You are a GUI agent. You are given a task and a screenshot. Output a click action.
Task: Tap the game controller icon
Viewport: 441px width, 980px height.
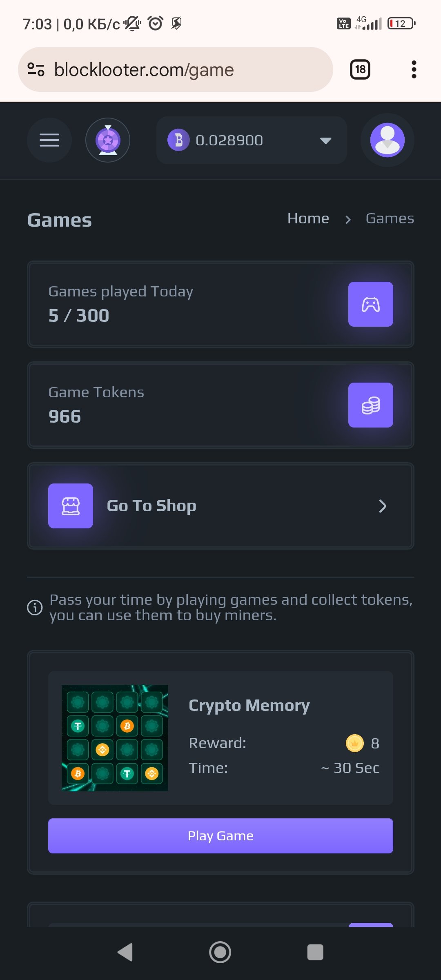(x=371, y=304)
